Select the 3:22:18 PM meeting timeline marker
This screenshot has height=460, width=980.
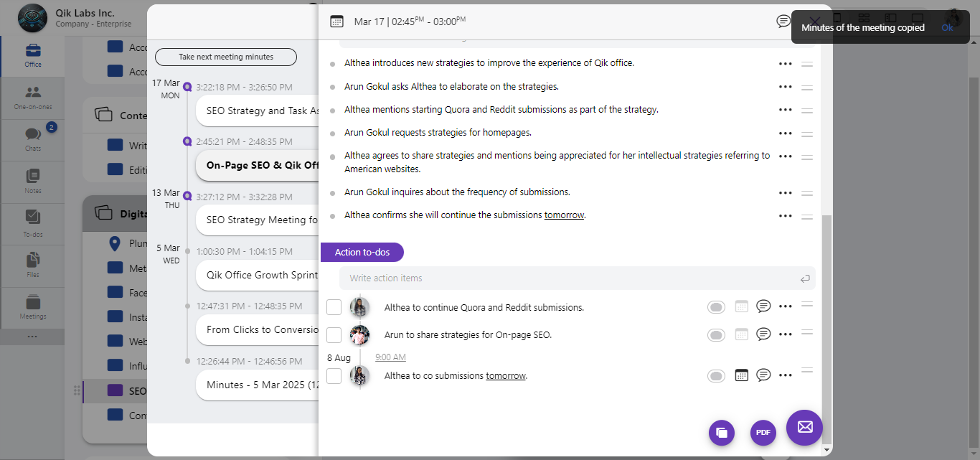(x=187, y=87)
